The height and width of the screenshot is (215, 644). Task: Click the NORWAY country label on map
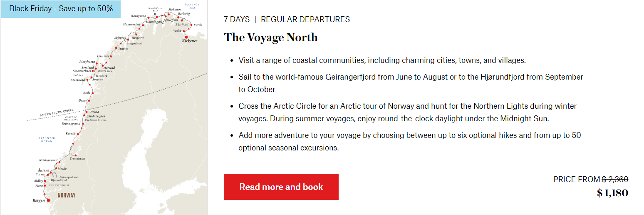tap(67, 195)
